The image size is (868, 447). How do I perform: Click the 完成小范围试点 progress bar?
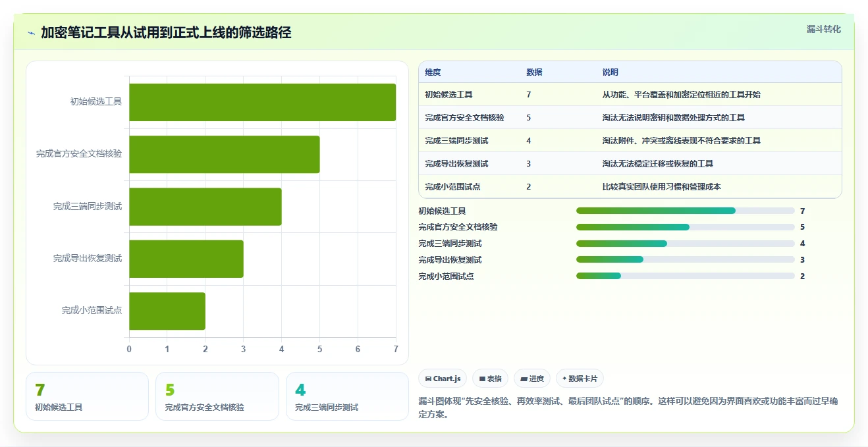pos(685,276)
